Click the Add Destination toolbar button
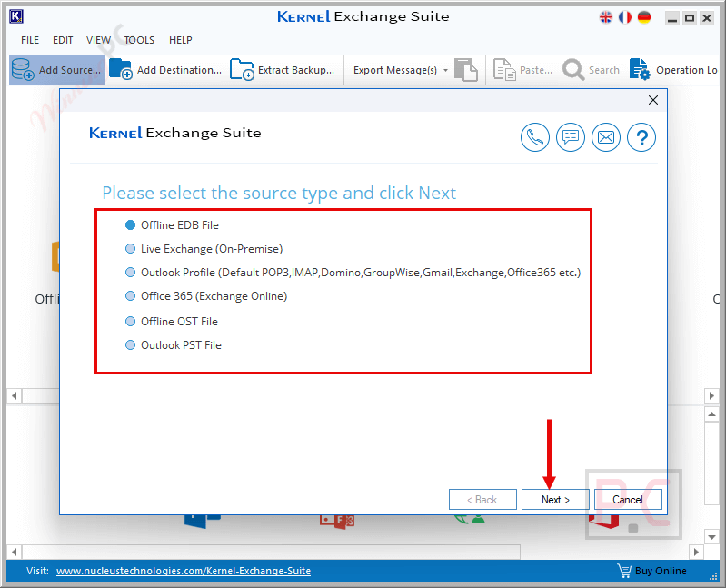The height and width of the screenshot is (588, 726). pos(165,70)
